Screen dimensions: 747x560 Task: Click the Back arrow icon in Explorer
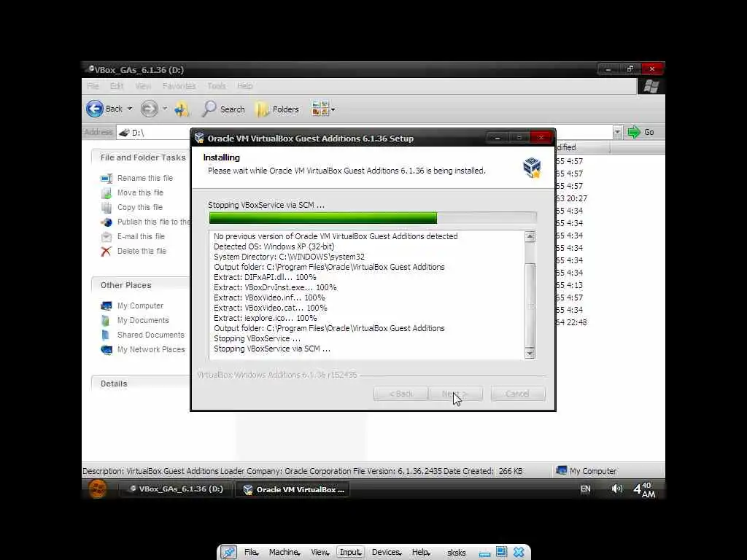[95, 109]
